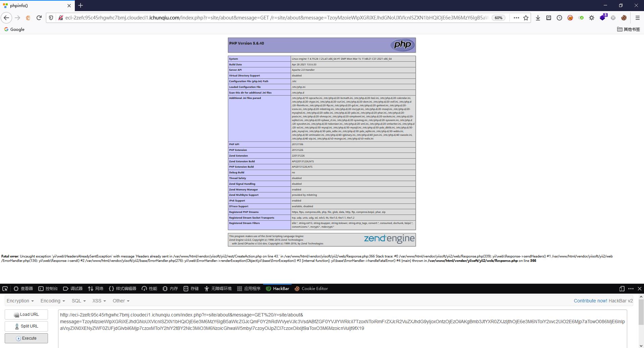Open the reader sidebar icon in toolbar
The image size is (644, 348).
(x=549, y=18)
